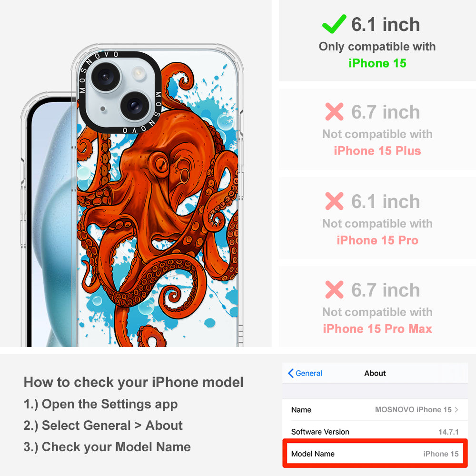Click the iPhone 15 Plus label

coord(377,151)
